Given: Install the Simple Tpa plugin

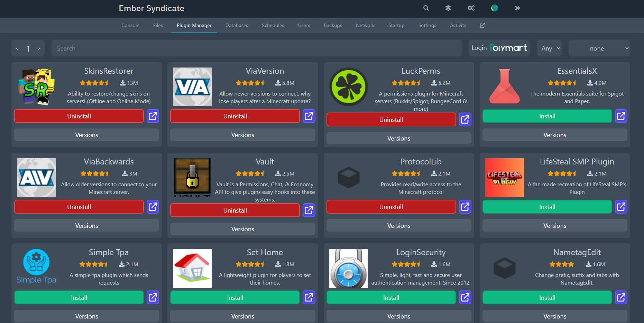Looking at the screenshot, I should [79, 297].
